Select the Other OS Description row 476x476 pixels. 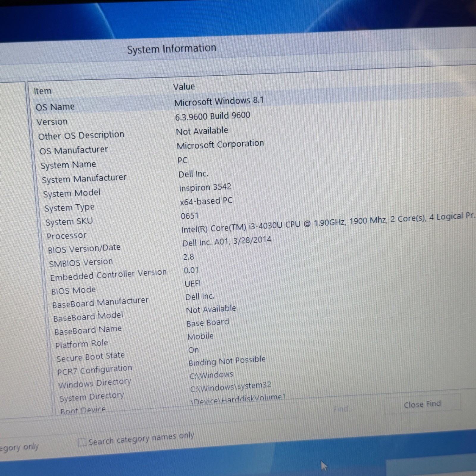pos(81,135)
